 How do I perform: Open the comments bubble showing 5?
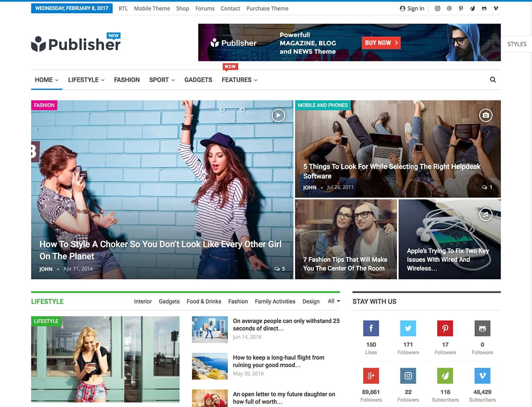coord(280,269)
